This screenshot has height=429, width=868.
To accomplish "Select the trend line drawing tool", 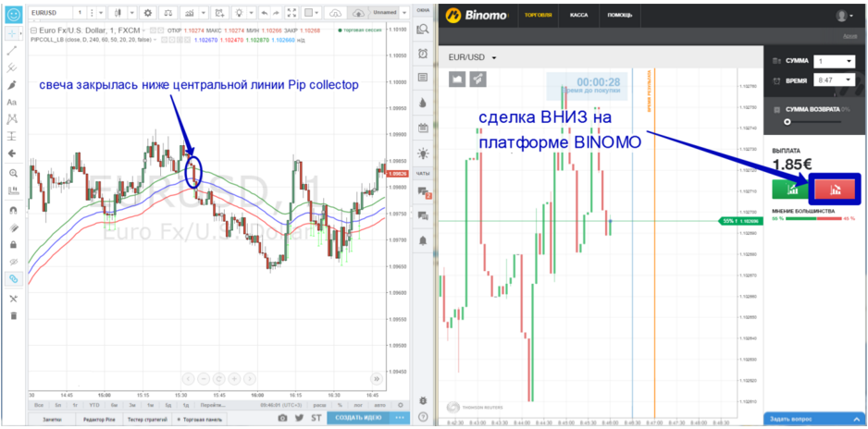I will 12,51.
